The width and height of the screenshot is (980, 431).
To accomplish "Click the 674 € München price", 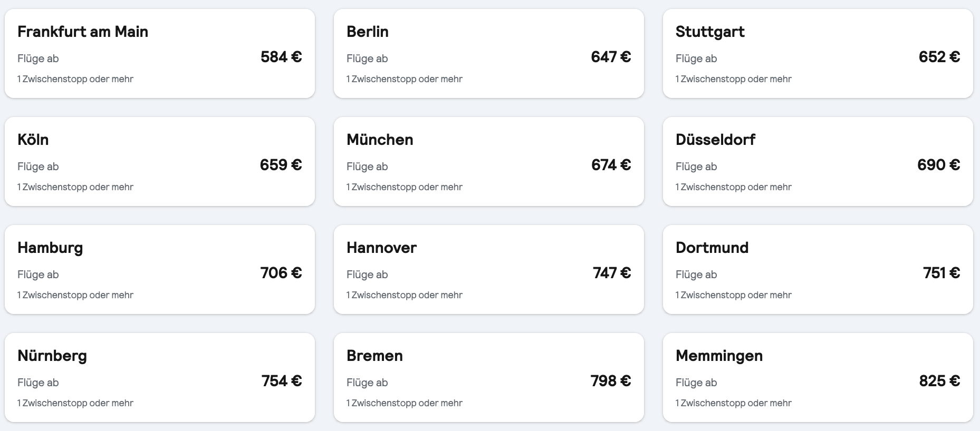I will 611,165.
